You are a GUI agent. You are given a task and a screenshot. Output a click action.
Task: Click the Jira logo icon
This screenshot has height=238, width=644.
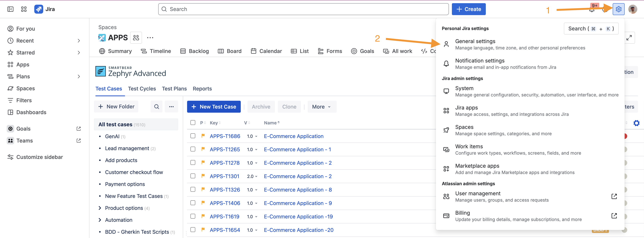[x=39, y=9]
